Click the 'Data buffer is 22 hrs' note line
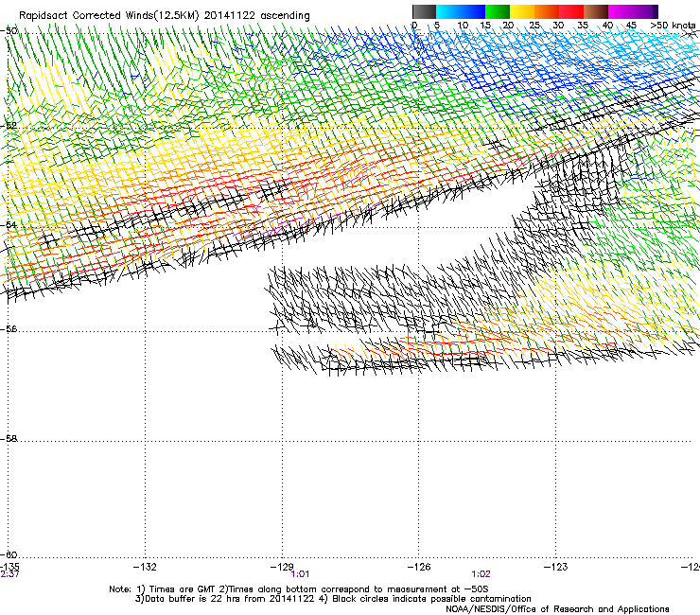Image resolution: width=700 pixels, height=615 pixels. (333, 599)
